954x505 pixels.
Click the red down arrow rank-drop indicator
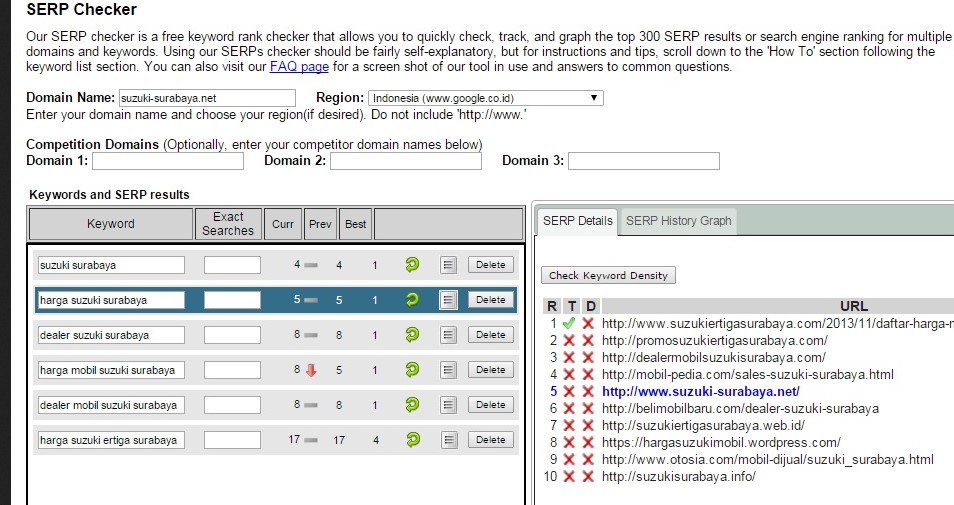pos(311,370)
